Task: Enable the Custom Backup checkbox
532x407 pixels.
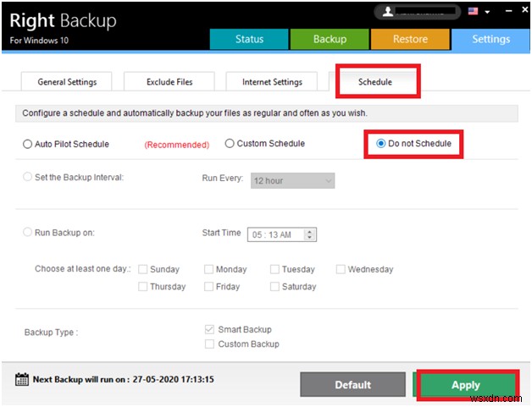Action: [209, 344]
